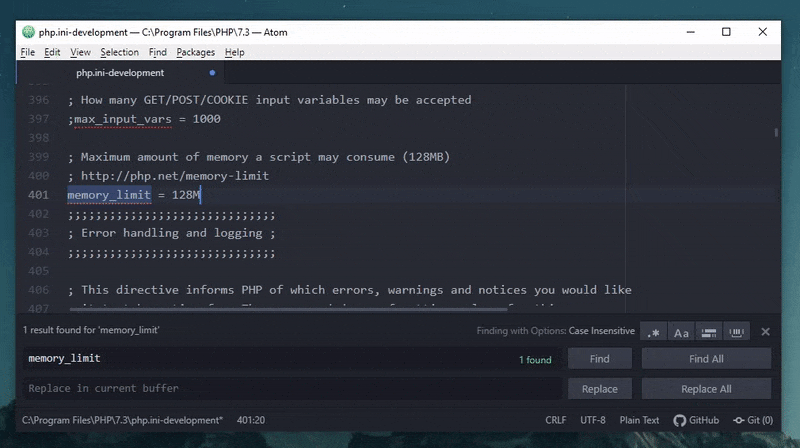Click the highlighted memory_limit on line 401
Viewport: 800px width, 448px height.
point(109,195)
